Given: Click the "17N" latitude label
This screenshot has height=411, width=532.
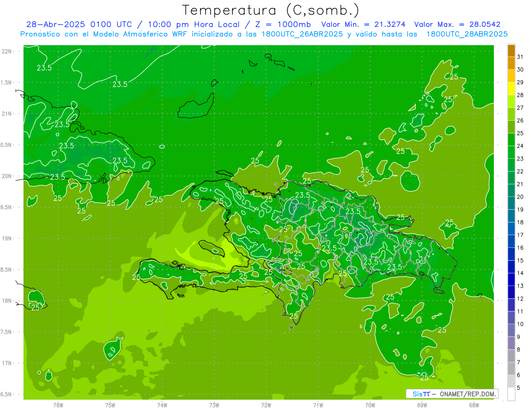Looking at the screenshot, I should click(x=7, y=363).
